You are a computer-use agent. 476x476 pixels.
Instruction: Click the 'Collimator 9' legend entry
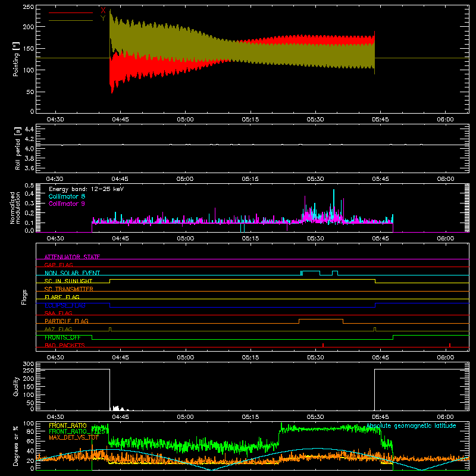click(x=67, y=203)
